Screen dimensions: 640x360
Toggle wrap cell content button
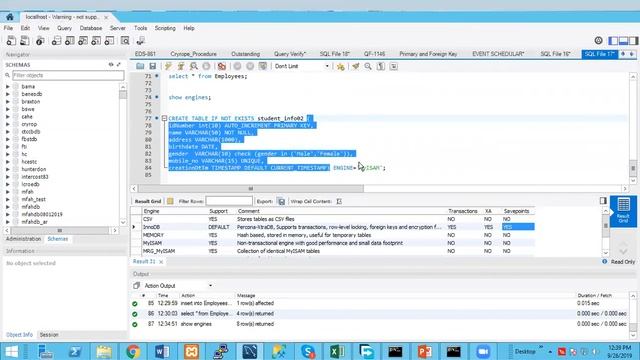tap(339, 201)
